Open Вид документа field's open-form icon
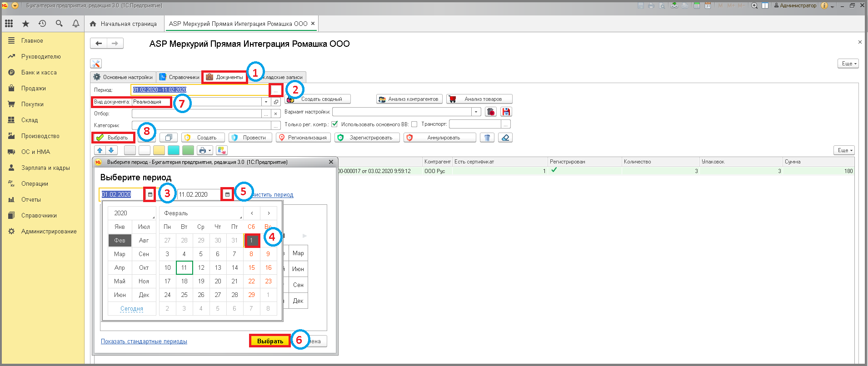 [276, 102]
